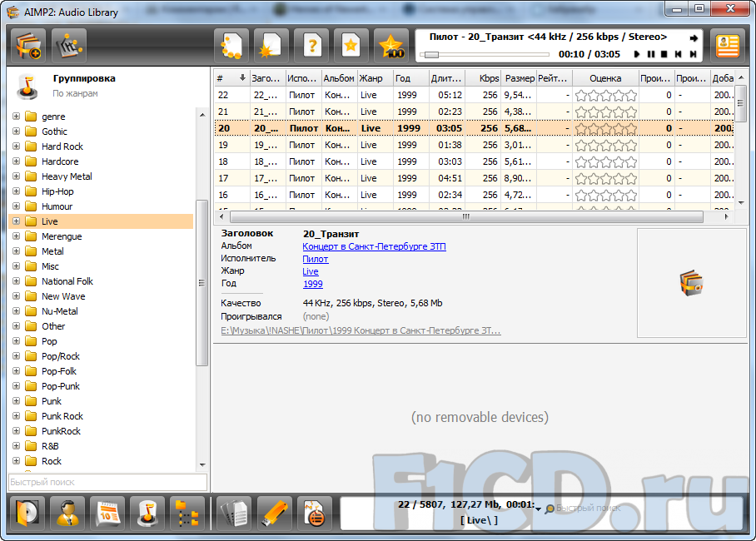Click the playlists documents icon at bottom
The image size is (756, 541).
point(234,513)
